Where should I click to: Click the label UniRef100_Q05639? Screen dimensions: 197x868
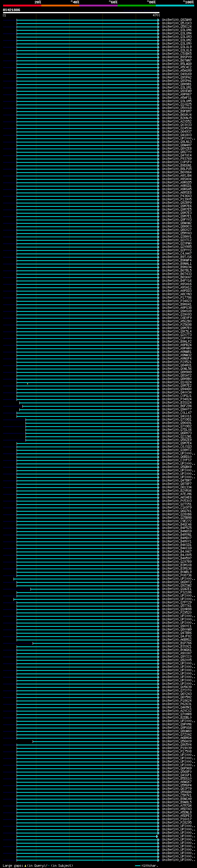click(x=177, y=687)
